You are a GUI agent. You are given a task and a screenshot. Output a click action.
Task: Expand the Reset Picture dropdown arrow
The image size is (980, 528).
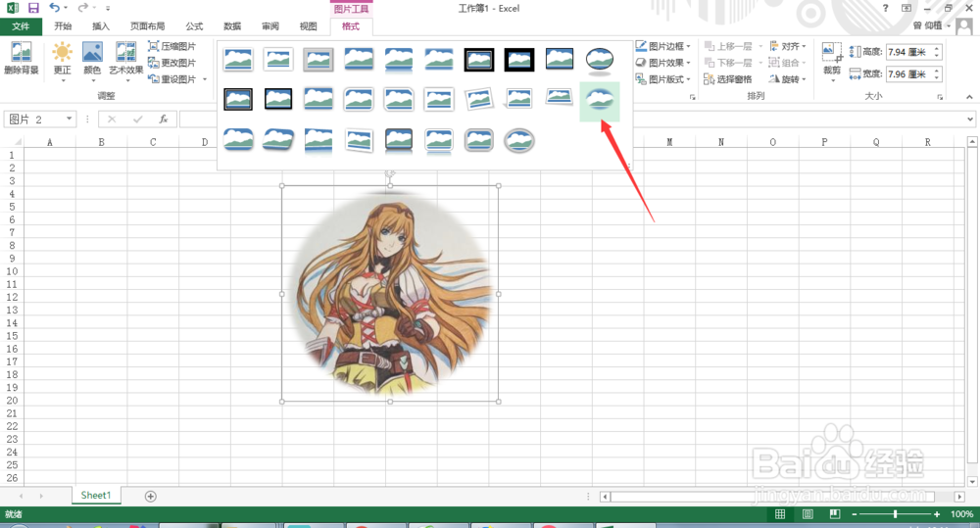(205, 79)
